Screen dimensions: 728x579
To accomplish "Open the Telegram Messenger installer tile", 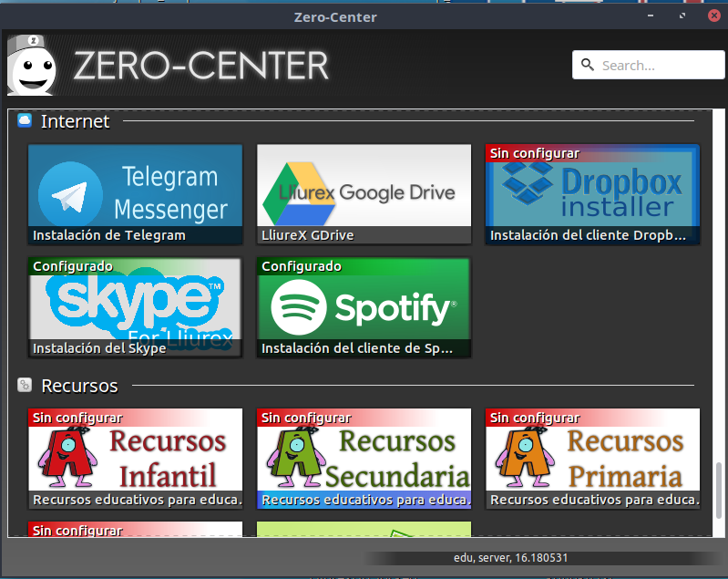I will (135, 186).
